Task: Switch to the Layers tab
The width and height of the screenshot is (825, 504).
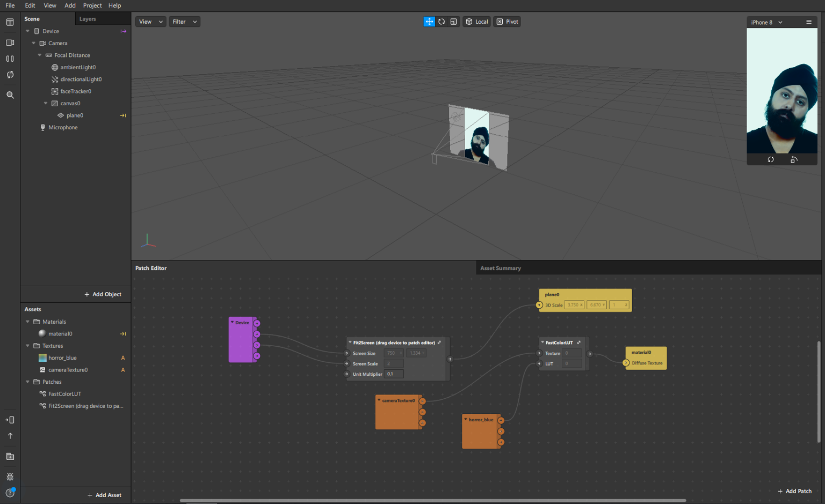Action: [x=88, y=19]
